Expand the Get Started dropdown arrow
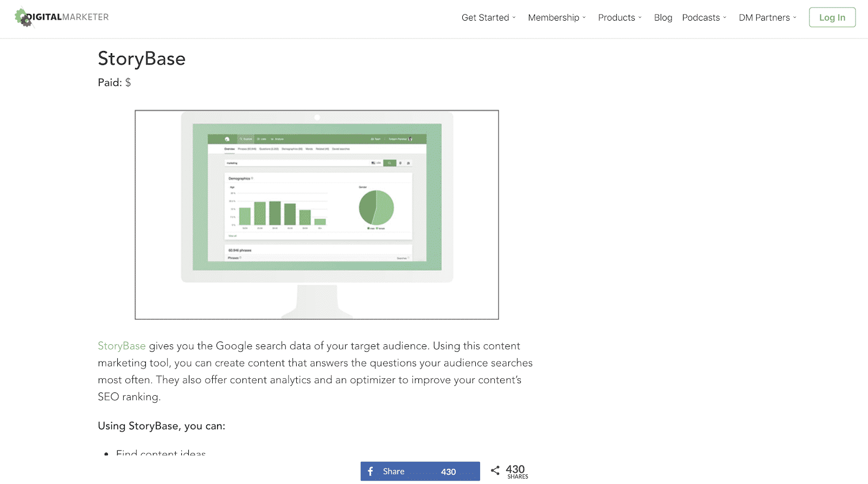This screenshot has width=868, height=484. click(x=514, y=17)
